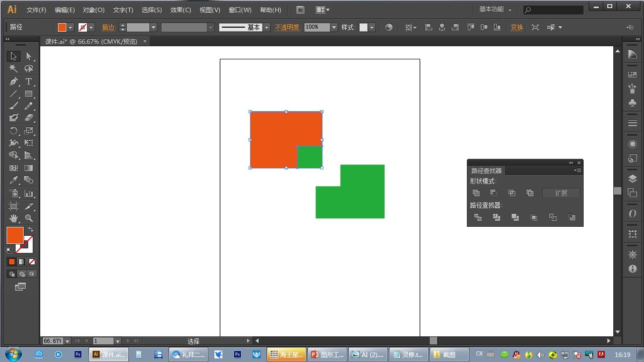Select the Hand tool
644x362 pixels.
(14, 218)
